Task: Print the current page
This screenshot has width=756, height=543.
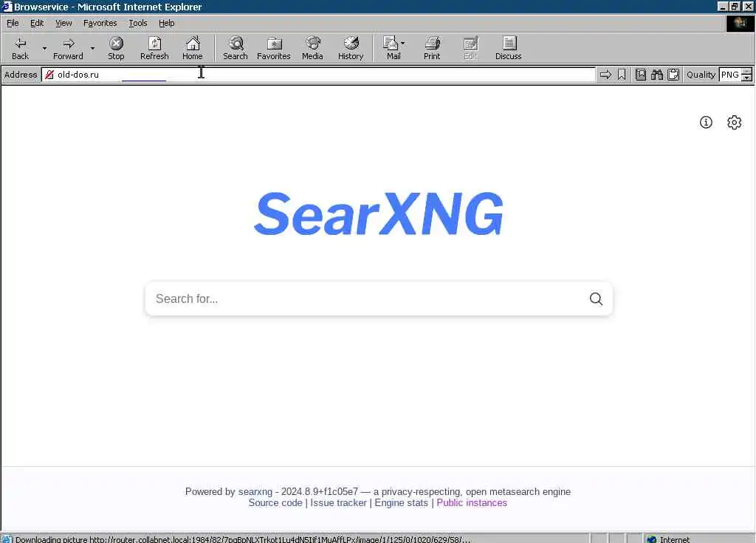Action: pos(432,48)
